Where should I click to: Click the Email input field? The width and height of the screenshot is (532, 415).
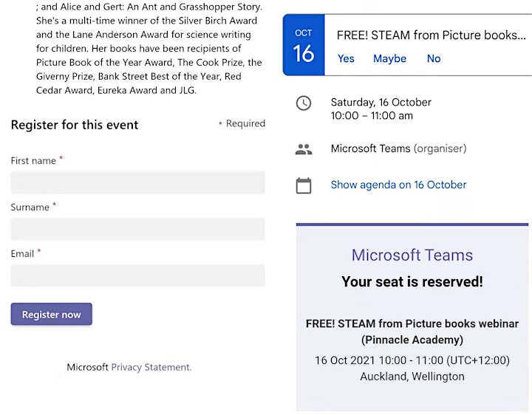coord(137,275)
